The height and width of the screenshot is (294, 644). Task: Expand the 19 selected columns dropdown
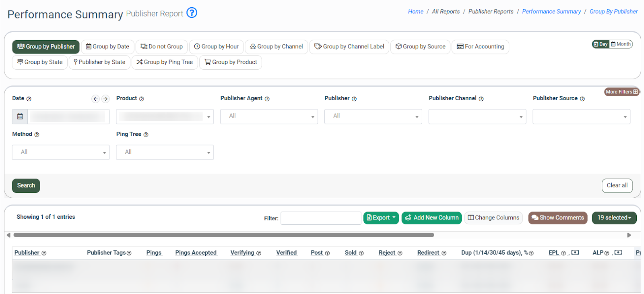614,218
